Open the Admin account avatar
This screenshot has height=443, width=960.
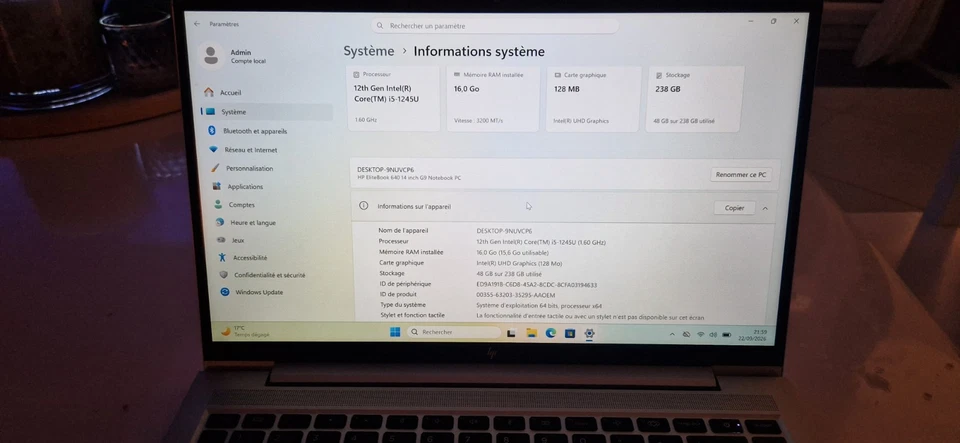(211, 56)
